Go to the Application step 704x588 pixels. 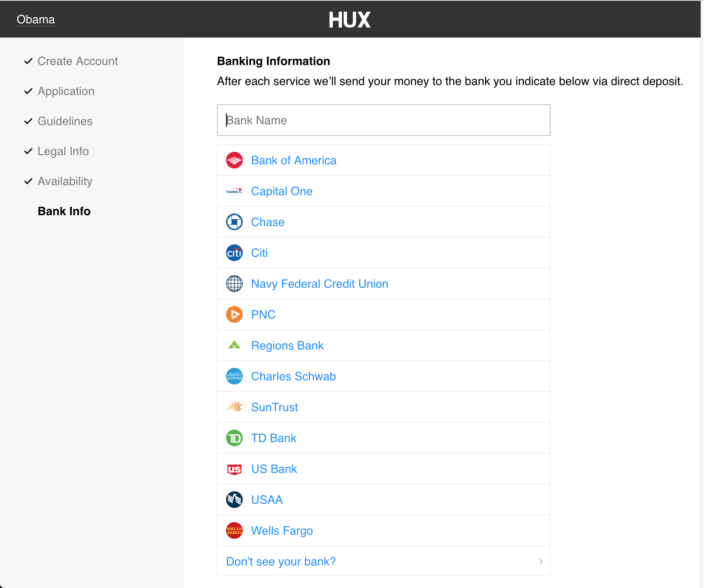coord(66,91)
